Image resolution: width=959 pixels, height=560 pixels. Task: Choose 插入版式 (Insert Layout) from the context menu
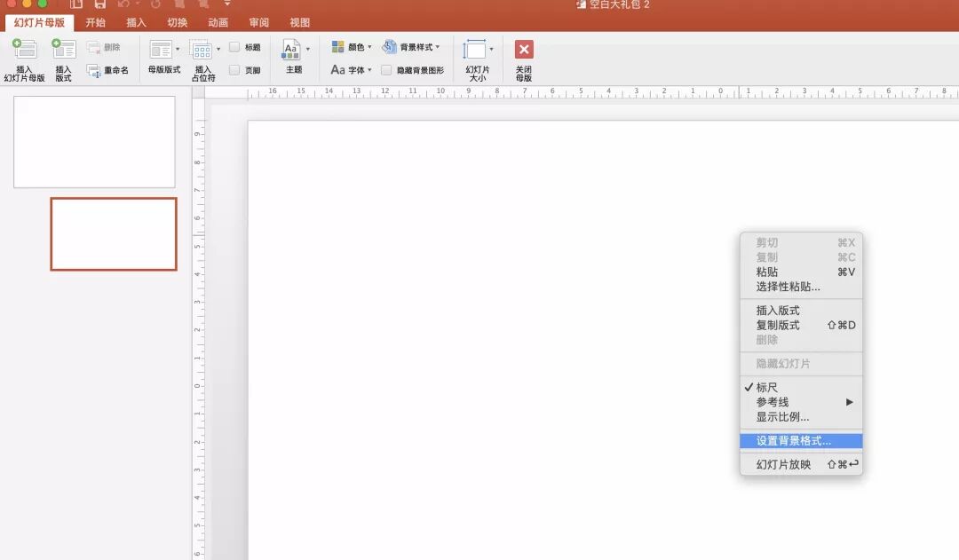tap(801, 311)
